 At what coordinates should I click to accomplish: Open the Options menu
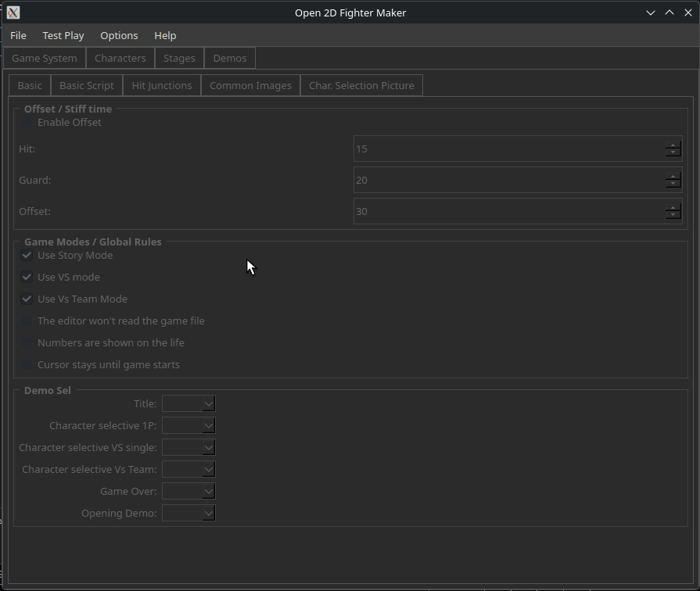click(119, 36)
